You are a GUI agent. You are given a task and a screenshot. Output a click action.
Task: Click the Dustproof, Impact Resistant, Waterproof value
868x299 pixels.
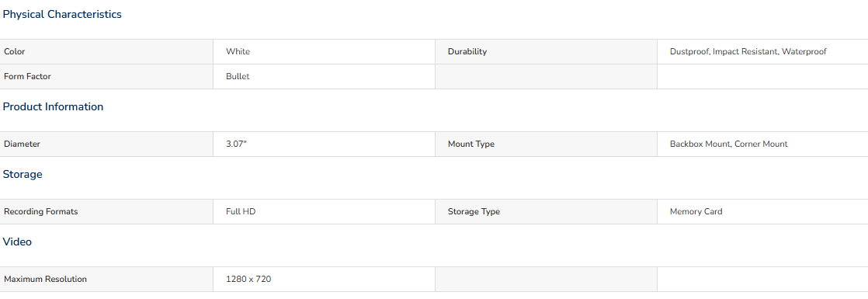[748, 51]
